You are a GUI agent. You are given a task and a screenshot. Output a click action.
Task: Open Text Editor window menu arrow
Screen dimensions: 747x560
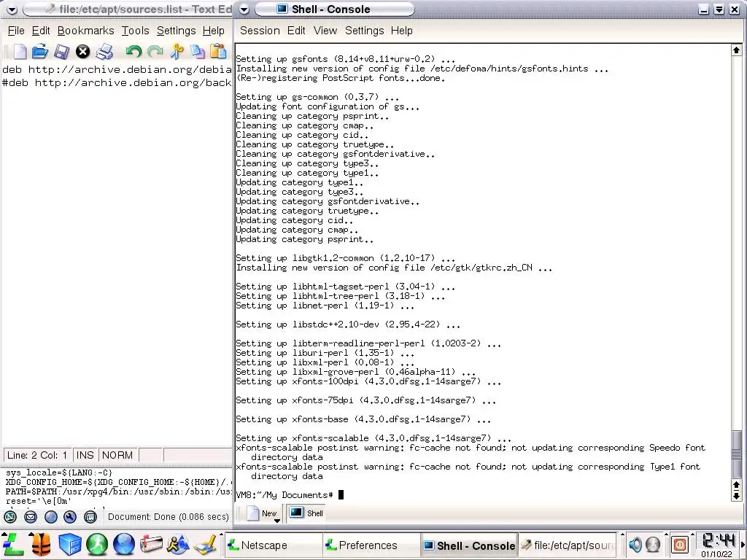click(12, 9)
